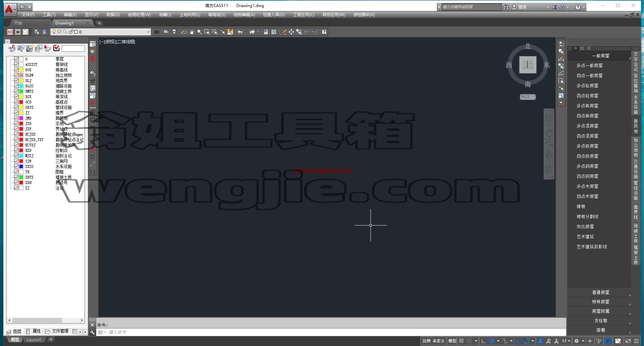Screen dimensions: 644x346
Task: Click the JMD layer magenta color swatch
Action: pos(21,118)
